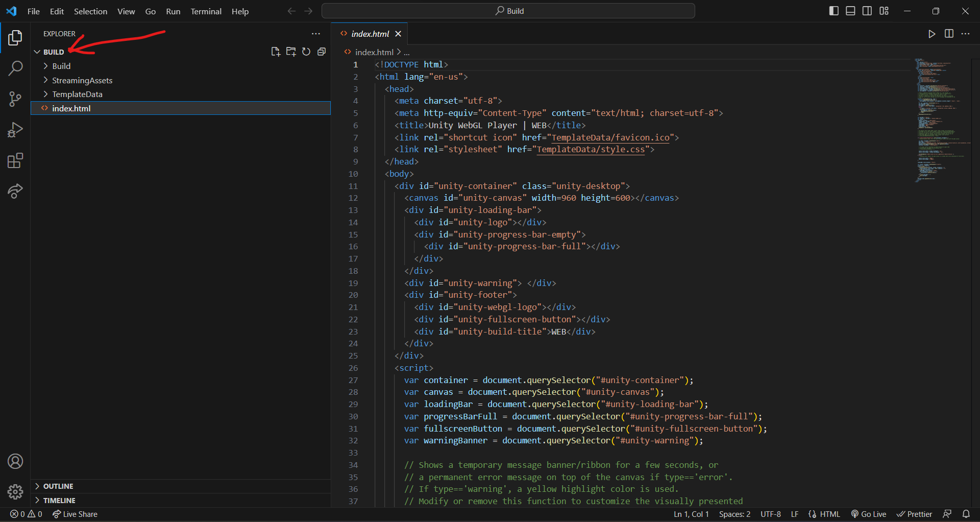Toggle the bottom panel visibility
The image size is (980, 522).
coord(850,11)
